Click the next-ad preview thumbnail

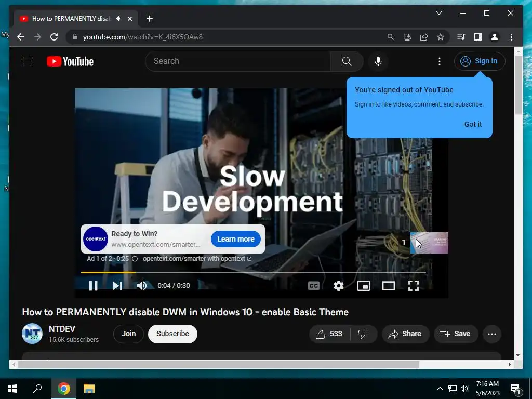tap(429, 243)
